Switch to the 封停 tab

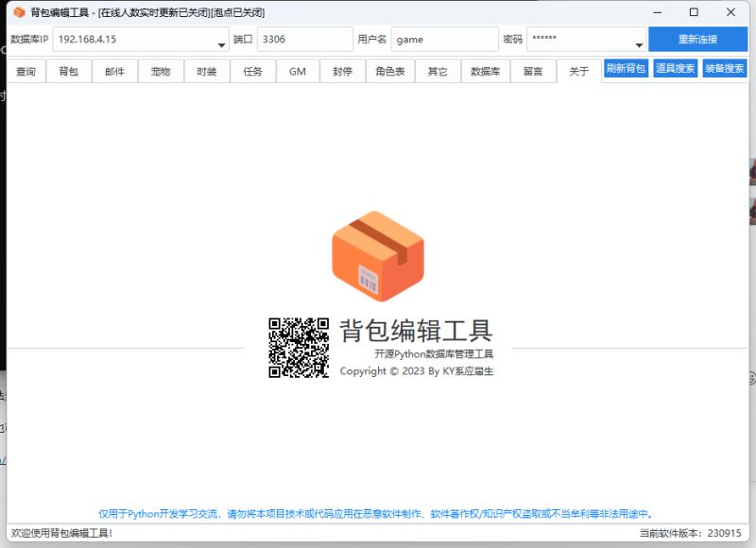[x=341, y=70]
